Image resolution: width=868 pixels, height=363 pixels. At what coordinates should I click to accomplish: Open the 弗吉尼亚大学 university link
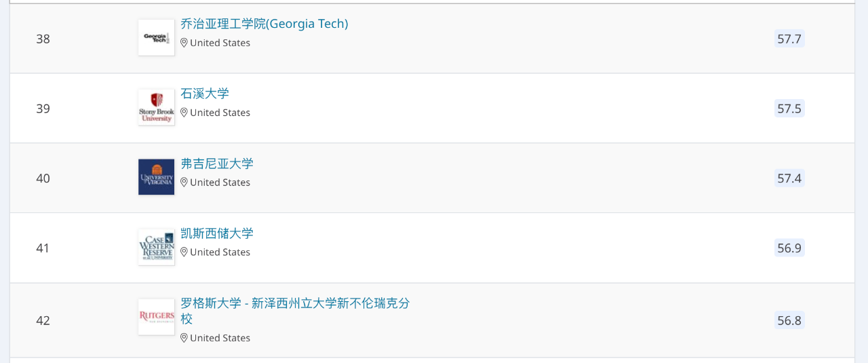pos(217,164)
